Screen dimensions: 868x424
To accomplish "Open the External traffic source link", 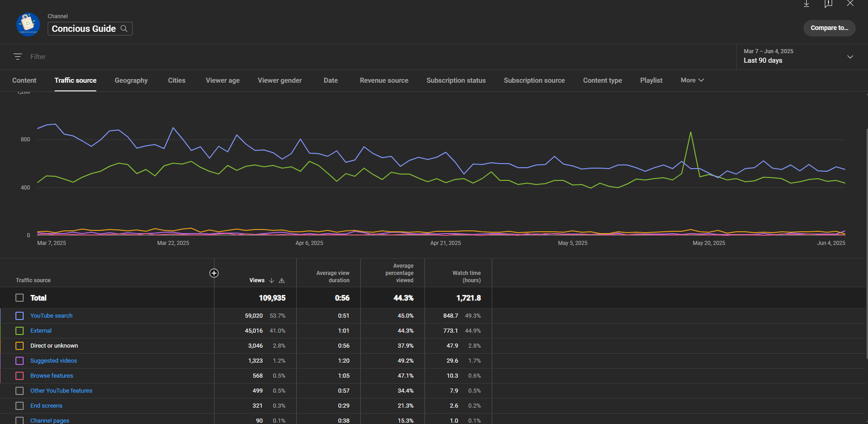I will 41,331.
